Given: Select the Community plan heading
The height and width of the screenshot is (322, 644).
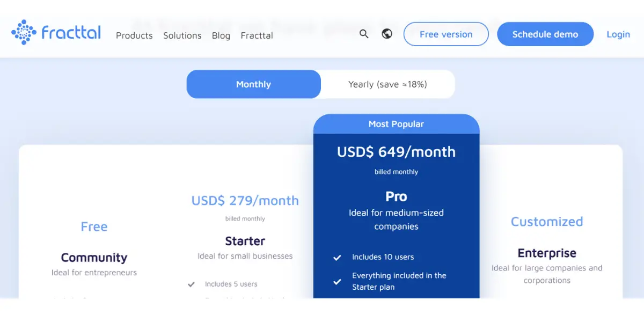Looking at the screenshot, I should [94, 258].
